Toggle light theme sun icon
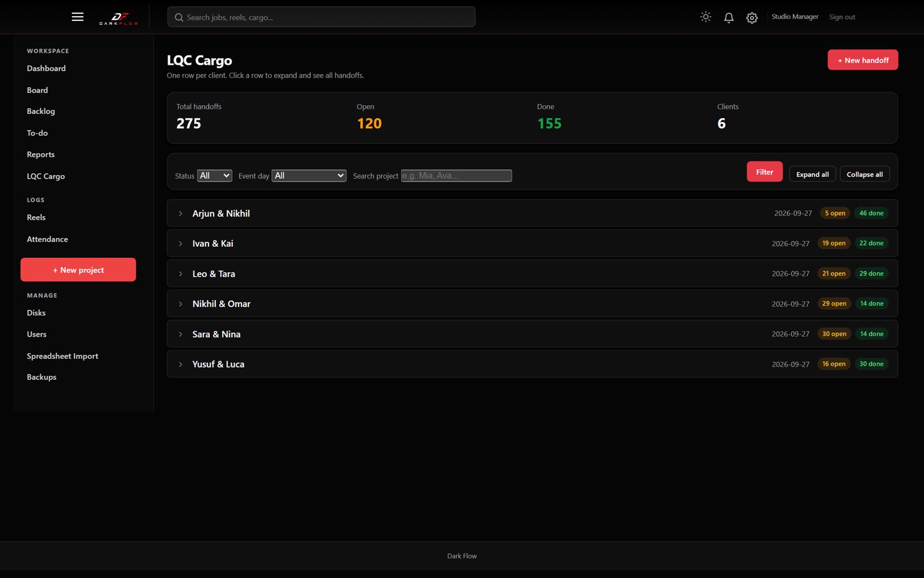The height and width of the screenshot is (578, 924). (x=706, y=17)
